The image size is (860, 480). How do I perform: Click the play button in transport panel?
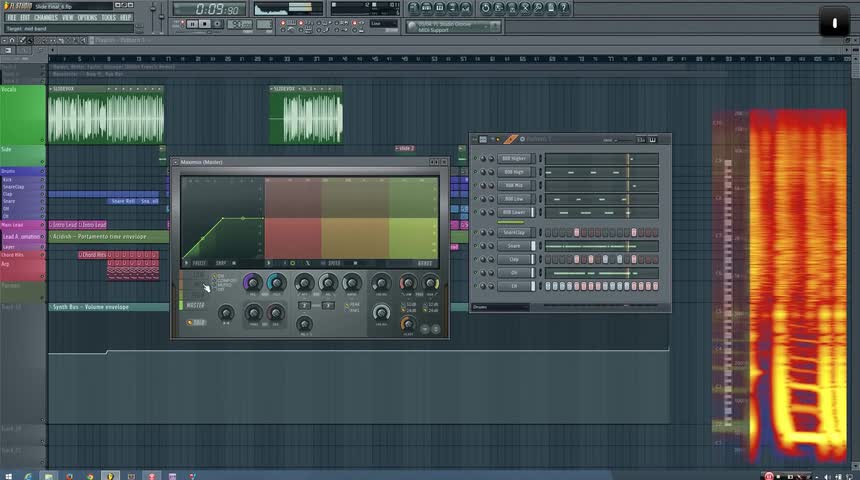(194, 23)
